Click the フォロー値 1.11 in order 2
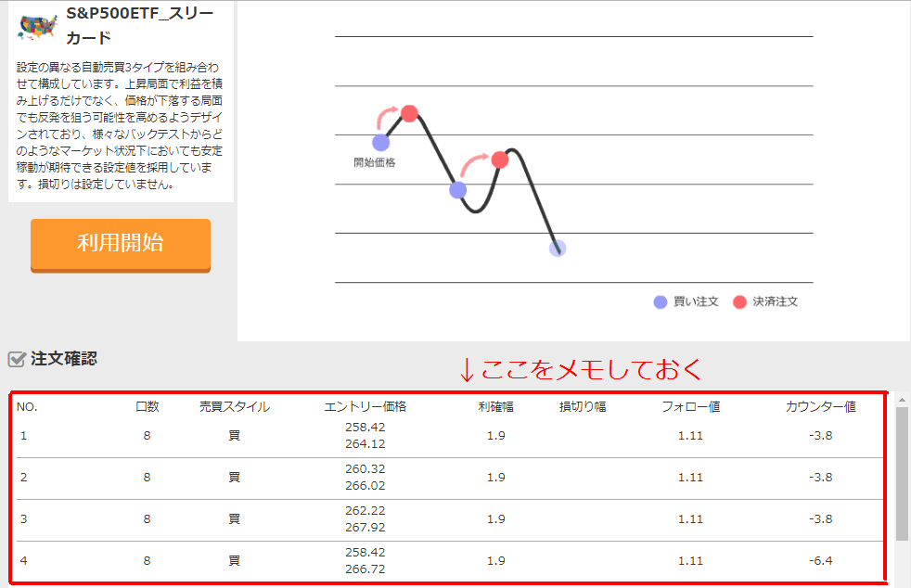Image resolution: width=911 pixels, height=588 pixels. 691,478
